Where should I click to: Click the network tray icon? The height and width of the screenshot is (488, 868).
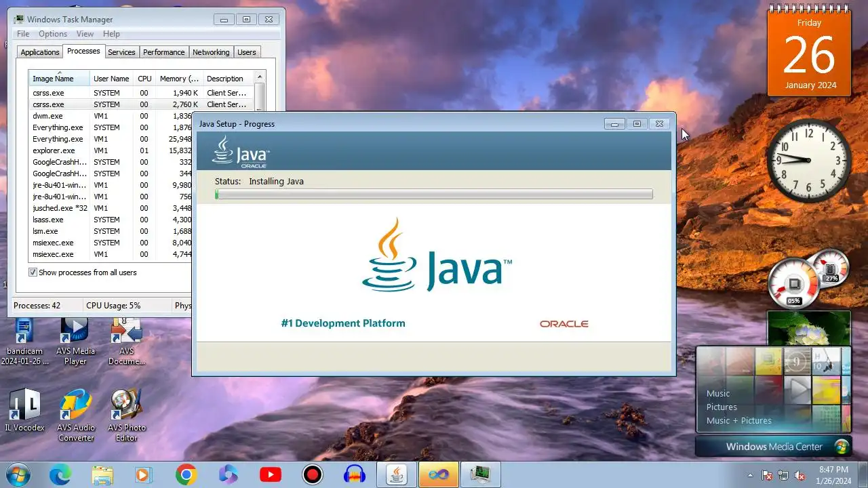pyautogui.click(x=783, y=475)
